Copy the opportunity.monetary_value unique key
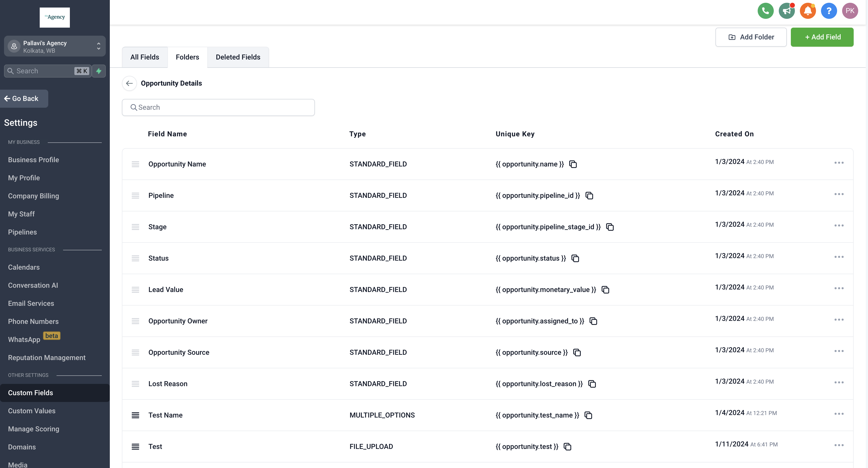Image resolution: width=868 pixels, height=468 pixels. (x=605, y=290)
